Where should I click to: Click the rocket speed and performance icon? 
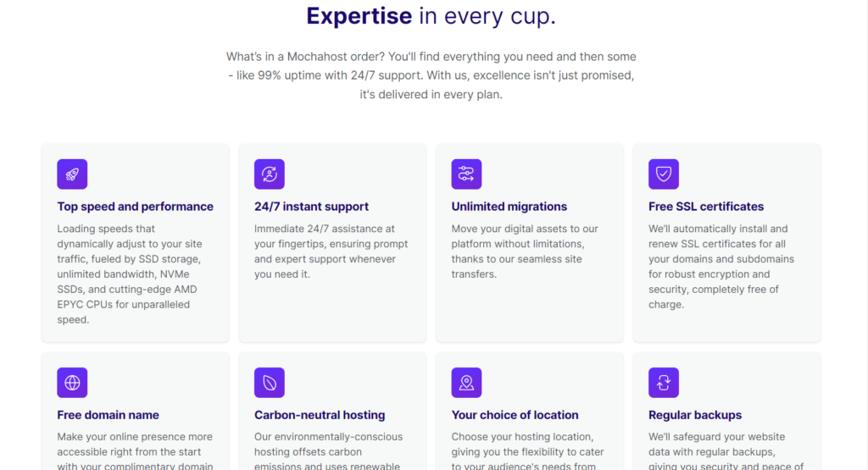coord(72,174)
